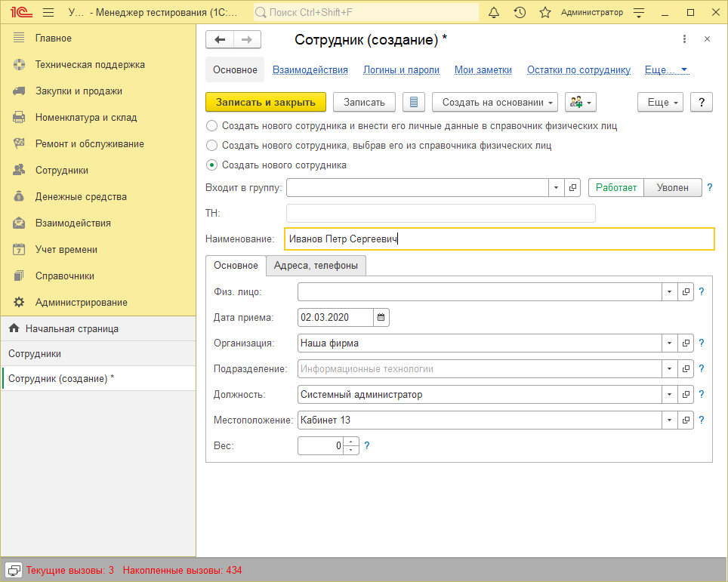Open the main hamburger menu icon
Screen dimensions: 728x582
48,13
